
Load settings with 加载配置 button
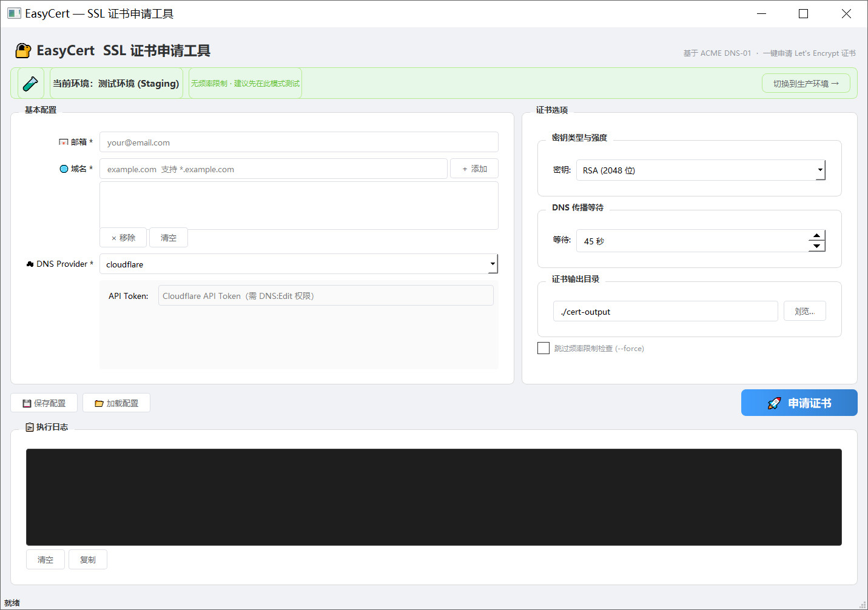pos(116,403)
